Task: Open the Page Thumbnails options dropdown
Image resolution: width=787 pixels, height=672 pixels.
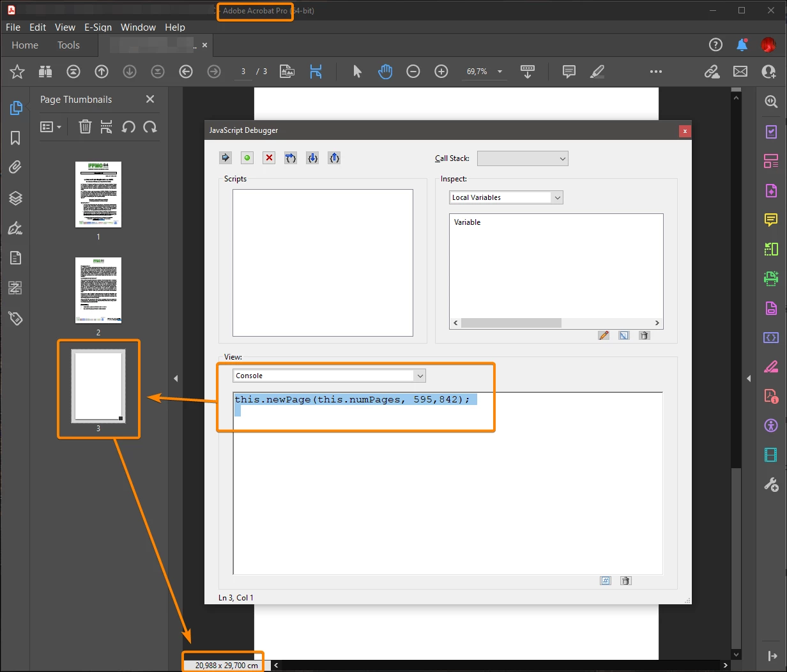Action: (x=51, y=127)
